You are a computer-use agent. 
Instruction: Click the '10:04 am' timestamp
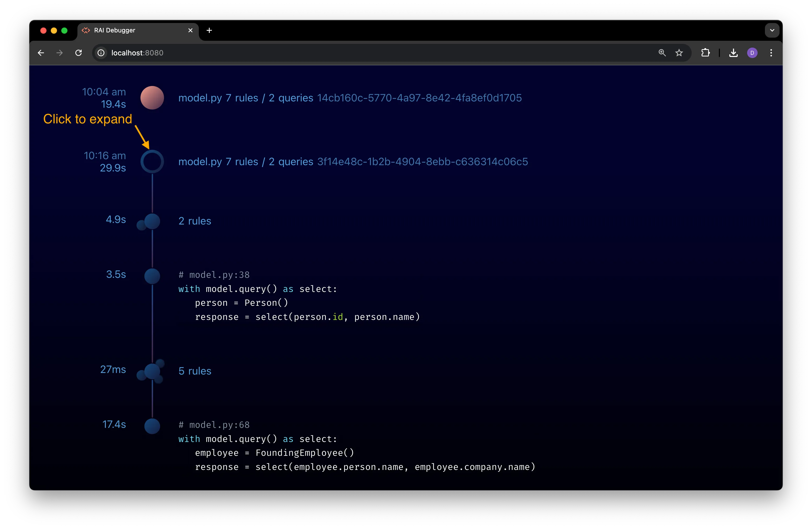(104, 92)
